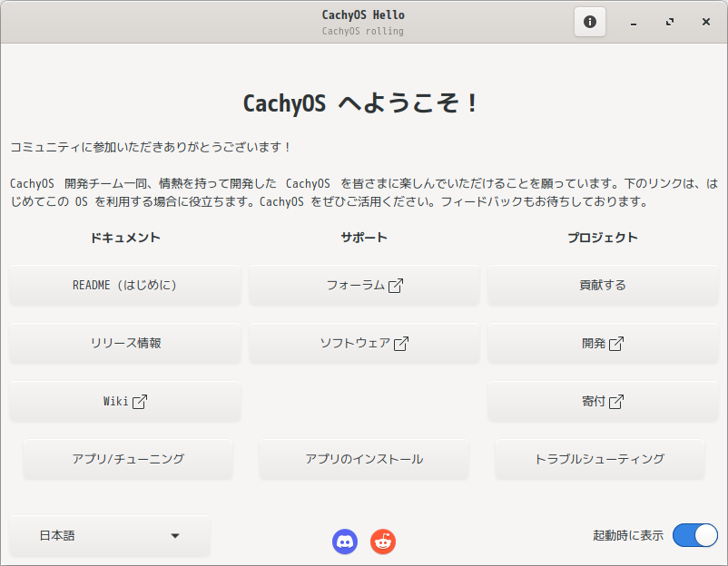Open the フォーラム forum link
The height and width of the screenshot is (566, 728).
tap(364, 285)
